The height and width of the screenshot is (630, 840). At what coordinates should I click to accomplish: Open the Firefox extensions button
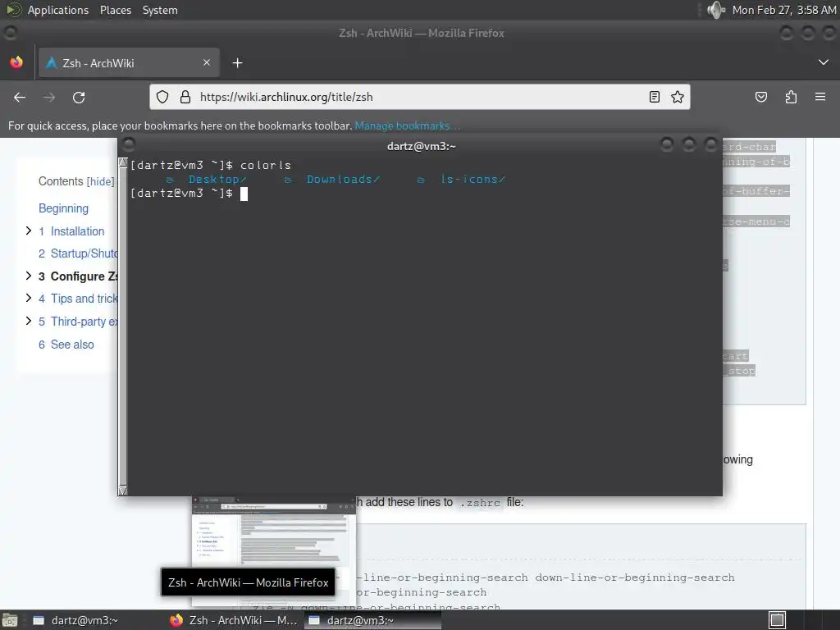(792, 97)
